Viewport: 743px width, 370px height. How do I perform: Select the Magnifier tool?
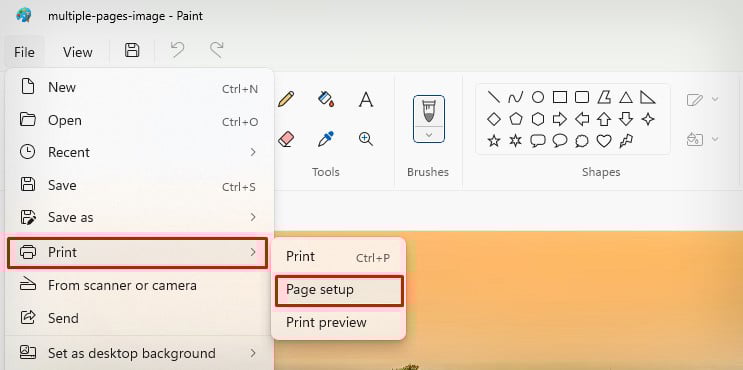click(365, 139)
